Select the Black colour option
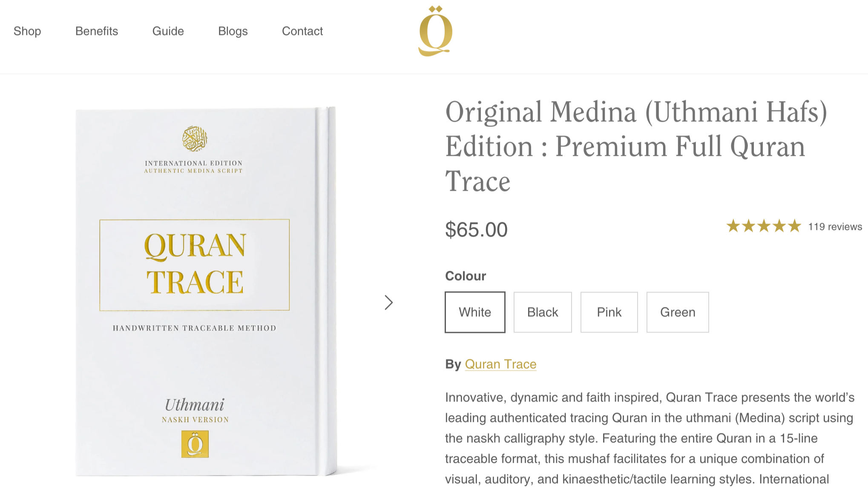The width and height of the screenshot is (868, 490). 543,312
